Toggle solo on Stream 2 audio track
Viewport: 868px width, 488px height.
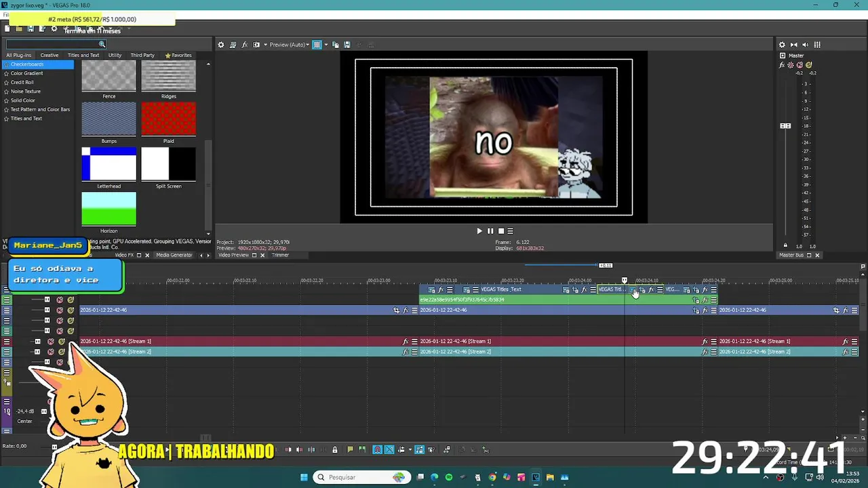click(61, 352)
